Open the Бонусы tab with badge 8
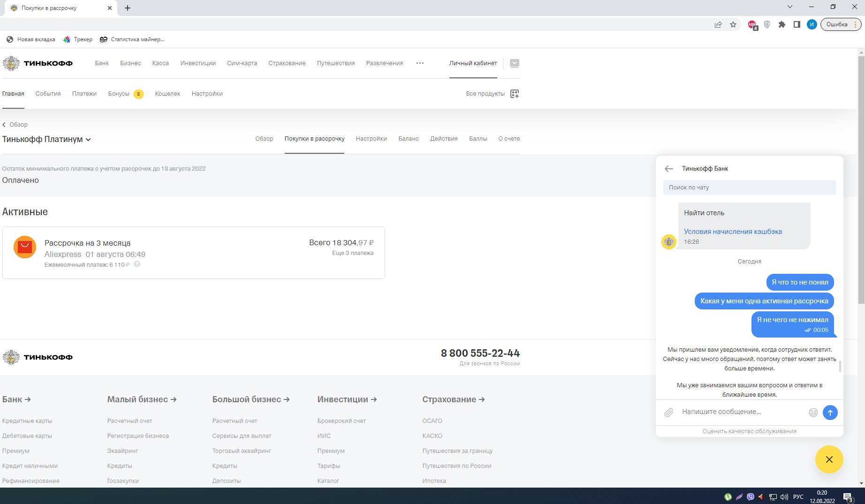Screen dimensions: 865x504 coord(125,94)
